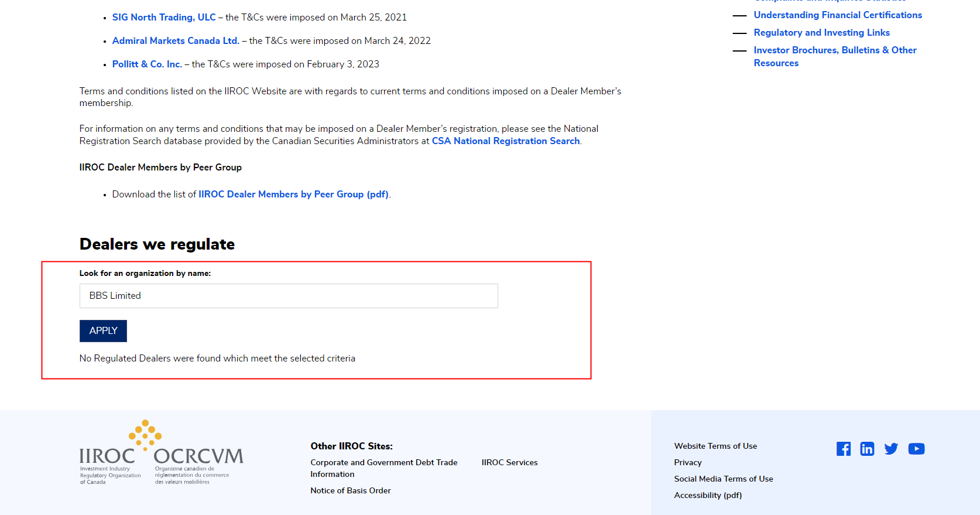The height and width of the screenshot is (515, 980).
Task: Open Corporate and Government Debt Trade Information
Action: [x=384, y=468]
